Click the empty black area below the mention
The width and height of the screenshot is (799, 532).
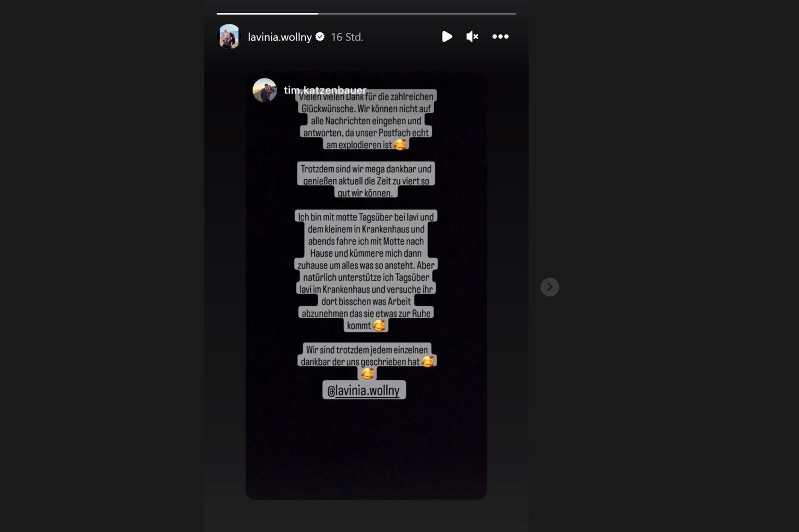coord(366,449)
